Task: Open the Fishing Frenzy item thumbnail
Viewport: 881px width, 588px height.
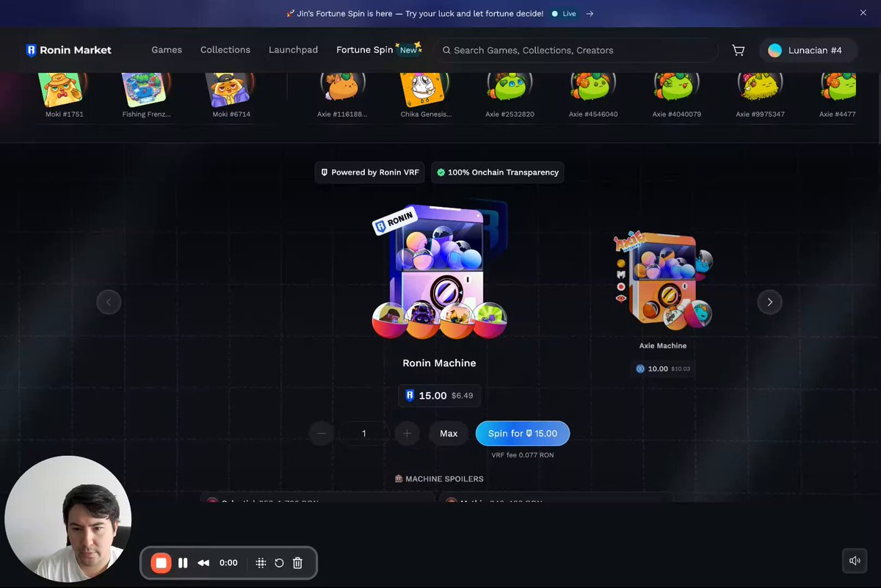Action: pyautogui.click(x=146, y=89)
